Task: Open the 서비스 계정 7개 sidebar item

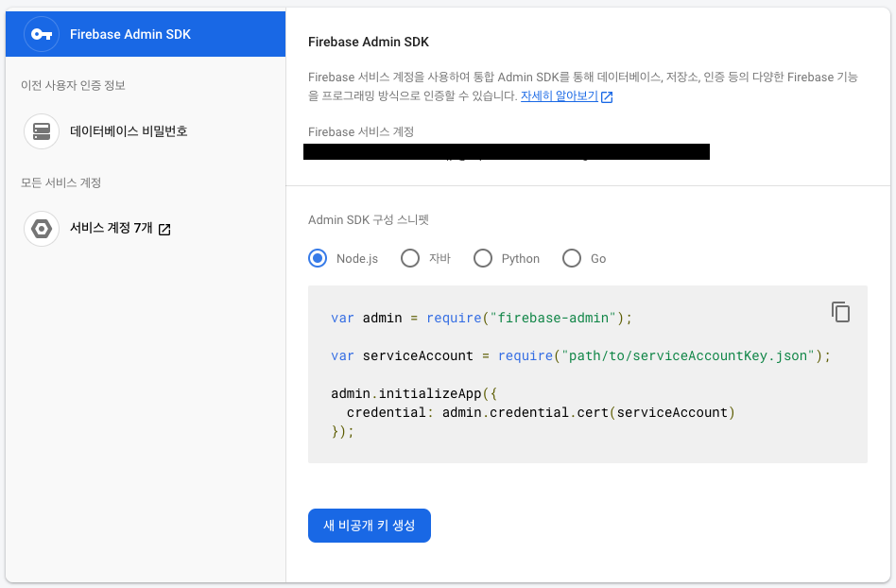Action: click(x=146, y=229)
